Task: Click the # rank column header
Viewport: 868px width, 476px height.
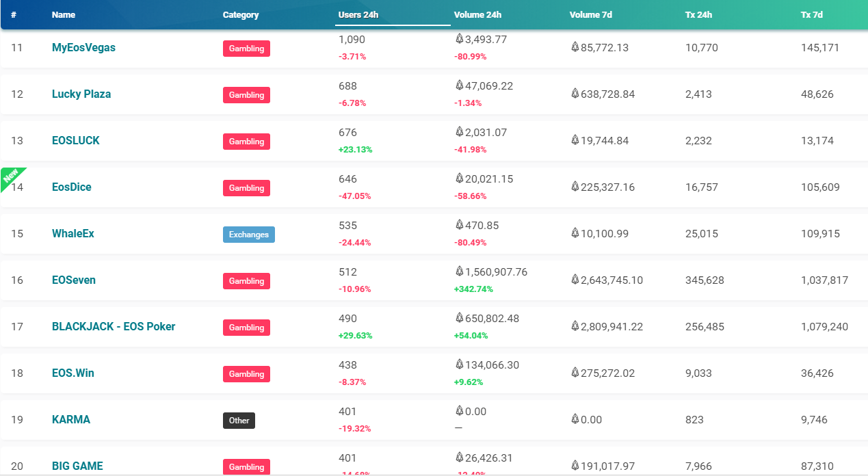Action: (14, 14)
